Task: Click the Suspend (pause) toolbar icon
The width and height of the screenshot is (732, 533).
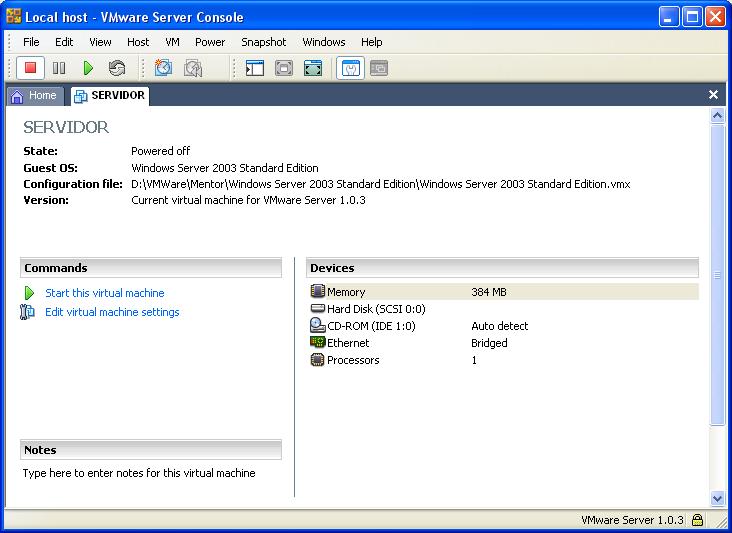Action: tap(59, 68)
